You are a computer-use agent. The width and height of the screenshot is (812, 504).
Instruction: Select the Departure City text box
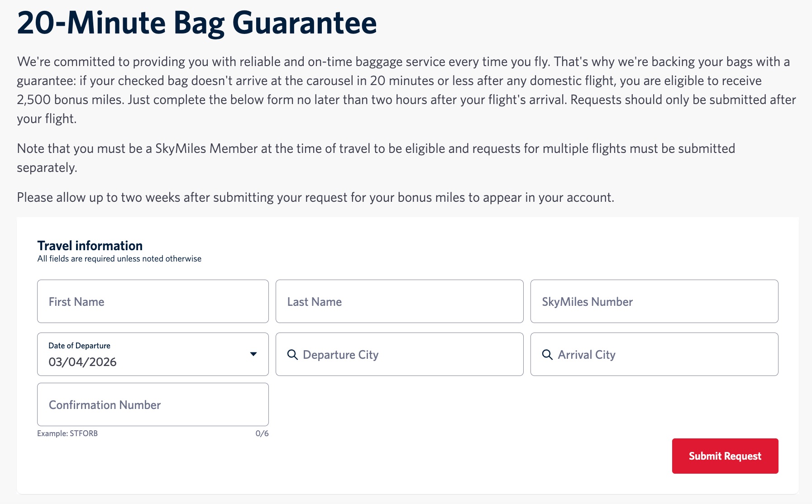(x=399, y=355)
